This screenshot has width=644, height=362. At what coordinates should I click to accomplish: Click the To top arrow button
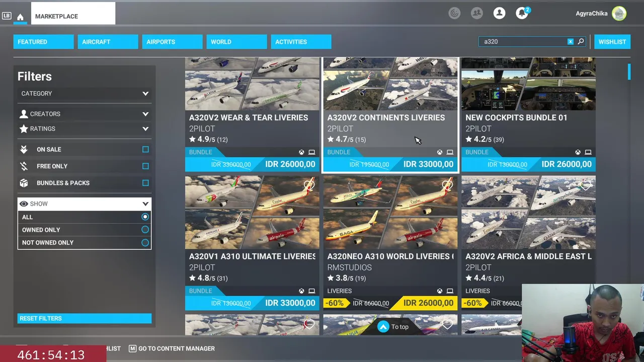coord(383,327)
